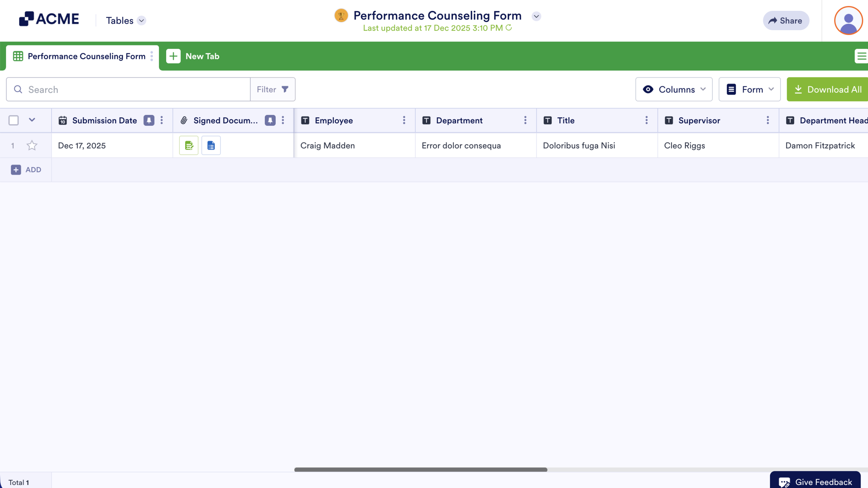Unpin the Submission Date column
The height and width of the screenshot is (488, 868).
pyautogui.click(x=149, y=120)
